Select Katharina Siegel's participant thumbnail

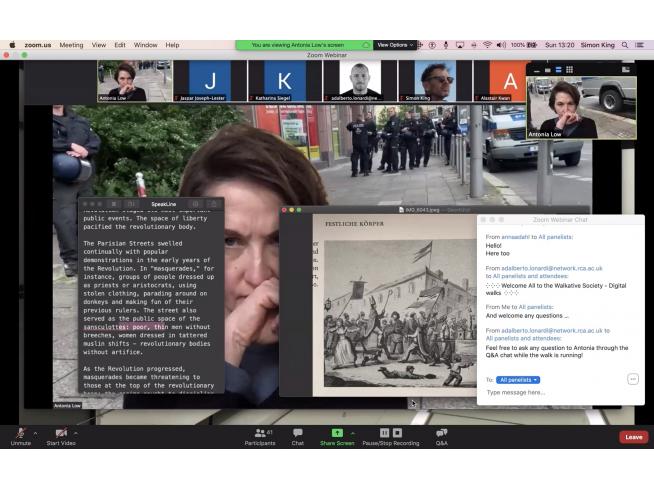coord(285,81)
